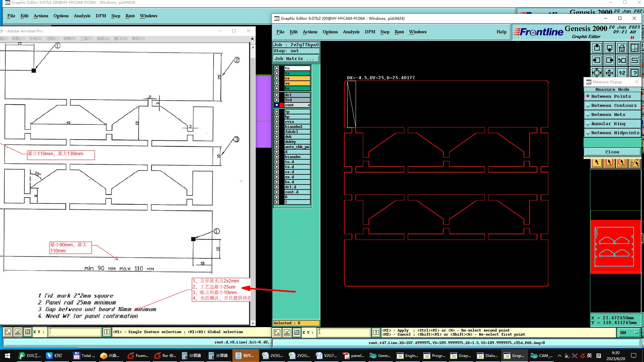Image resolution: width=644 pixels, height=362 pixels.
Task: Click angle snap icon in right editor bar
Action: point(287,332)
